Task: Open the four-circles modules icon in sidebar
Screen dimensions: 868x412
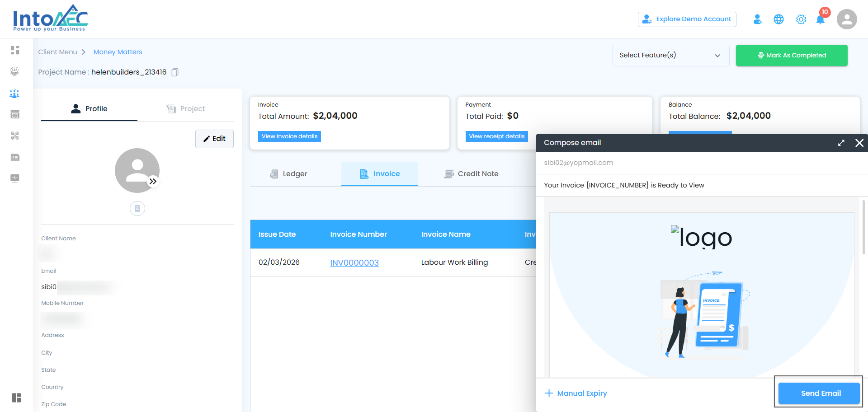Action: (15, 136)
